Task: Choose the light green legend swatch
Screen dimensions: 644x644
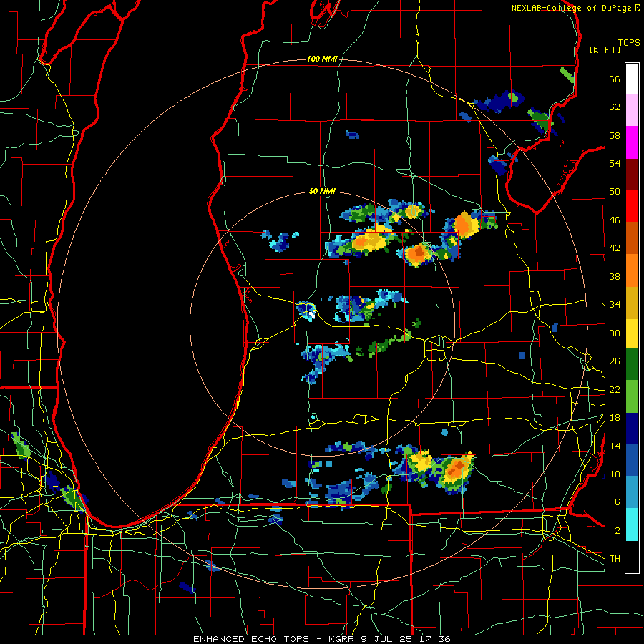Action: pyautogui.click(x=632, y=396)
